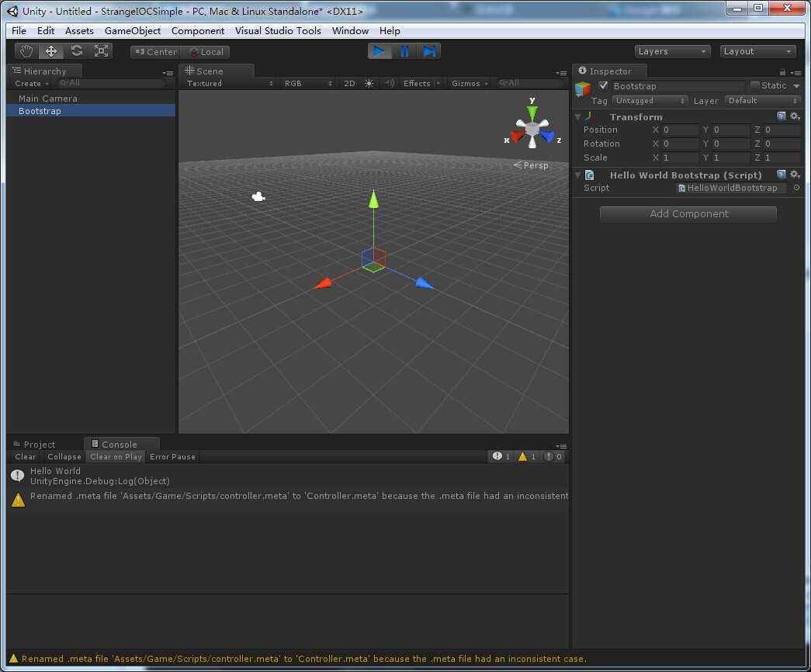
Task: Toggle scene audio speaker icon
Action: (x=389, y=83)
